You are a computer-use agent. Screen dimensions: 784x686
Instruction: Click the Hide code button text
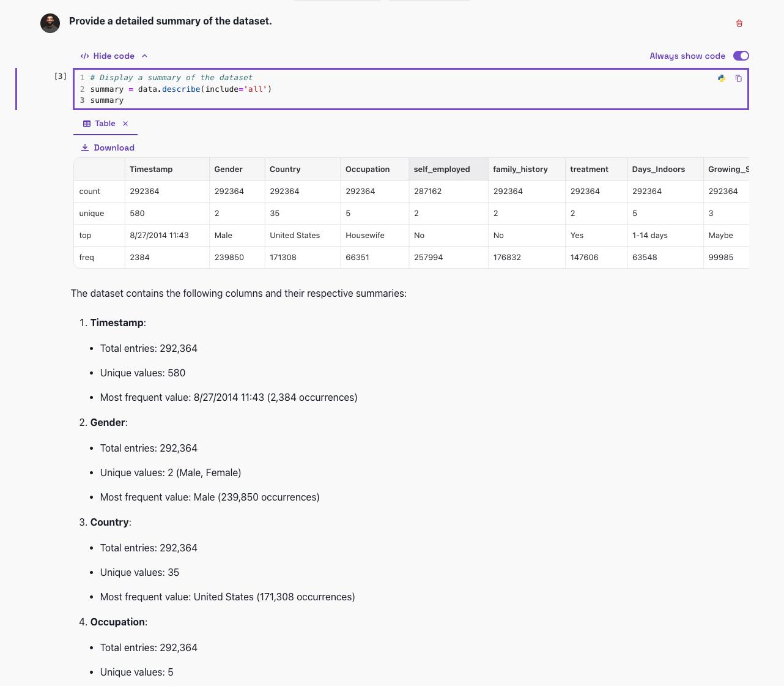coord(114,56)
